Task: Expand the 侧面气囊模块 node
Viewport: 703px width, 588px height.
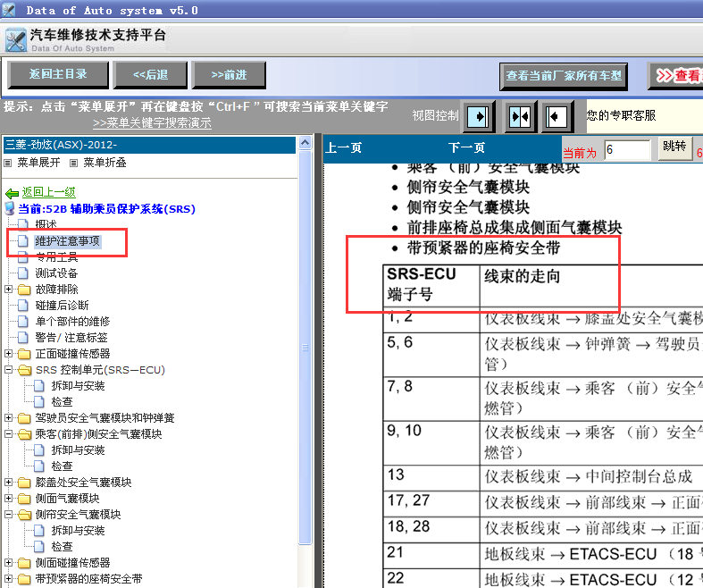Action: pos(8,499)
